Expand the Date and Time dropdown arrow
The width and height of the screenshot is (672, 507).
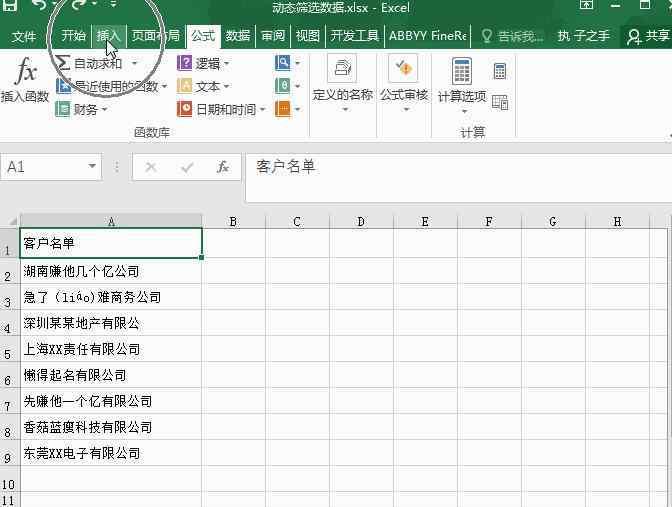(x=262, y=109)
